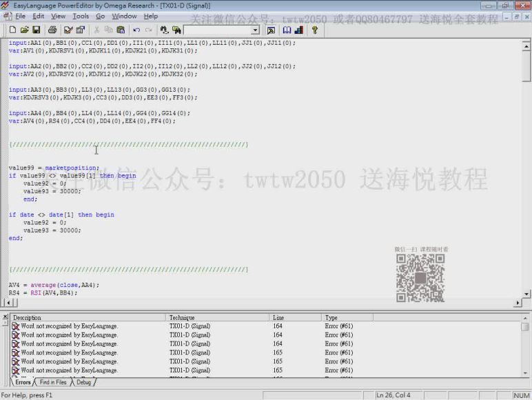Click editor vertical scrollbar up arrow
Viewport: 532px width, 400px height.
pyautogui.click(x=526, y=46)
